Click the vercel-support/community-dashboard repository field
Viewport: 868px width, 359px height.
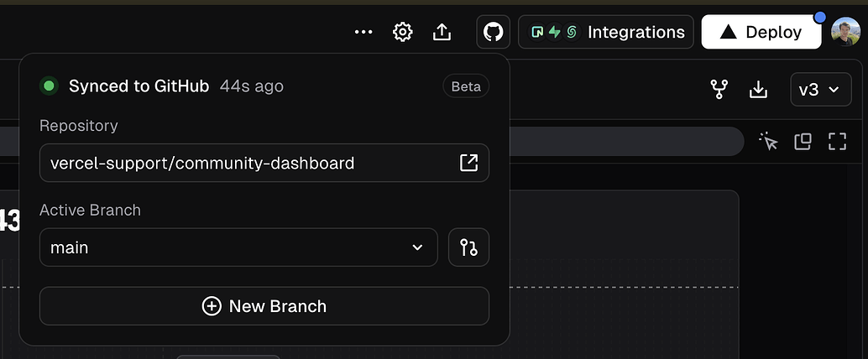pos(264,163)
